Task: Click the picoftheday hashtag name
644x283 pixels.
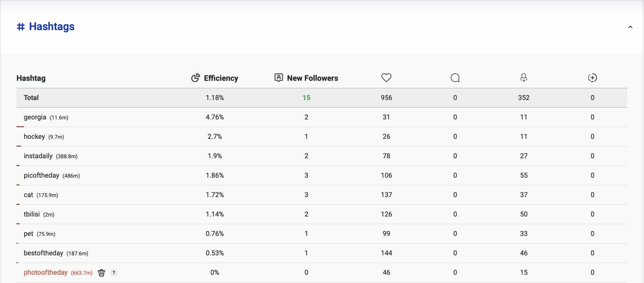Action: [42, 175]
